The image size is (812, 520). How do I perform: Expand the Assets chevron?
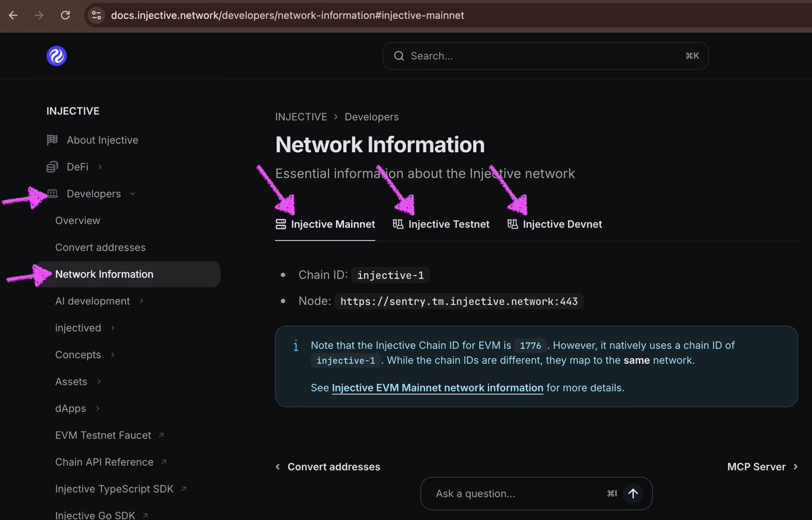99,381
